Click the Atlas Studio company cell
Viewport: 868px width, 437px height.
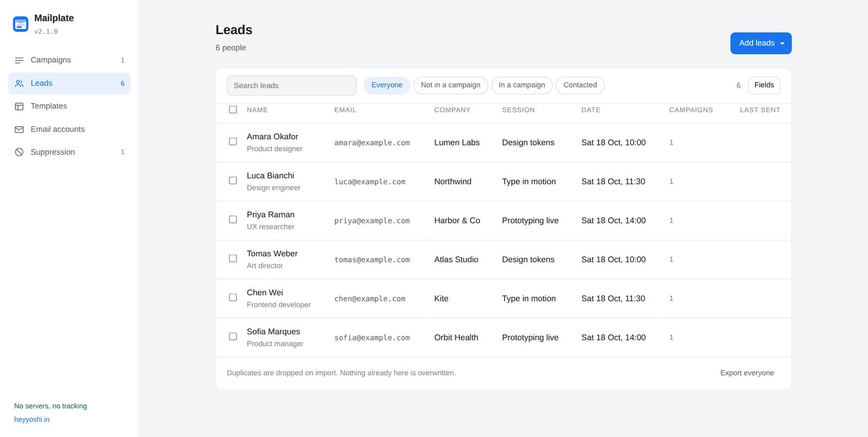point(456,260)
